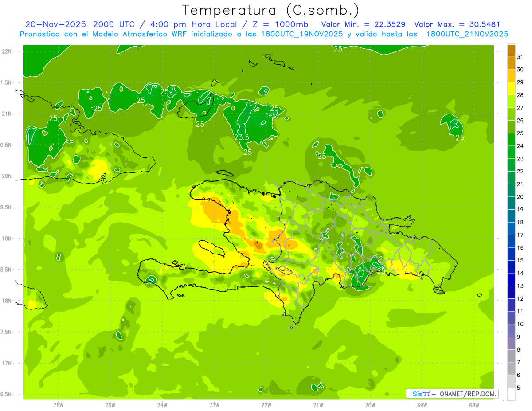Click the "14" color scale label
The width and height of the screenshot is (532, 411).
pyautogui.click(x=520, y=273)
